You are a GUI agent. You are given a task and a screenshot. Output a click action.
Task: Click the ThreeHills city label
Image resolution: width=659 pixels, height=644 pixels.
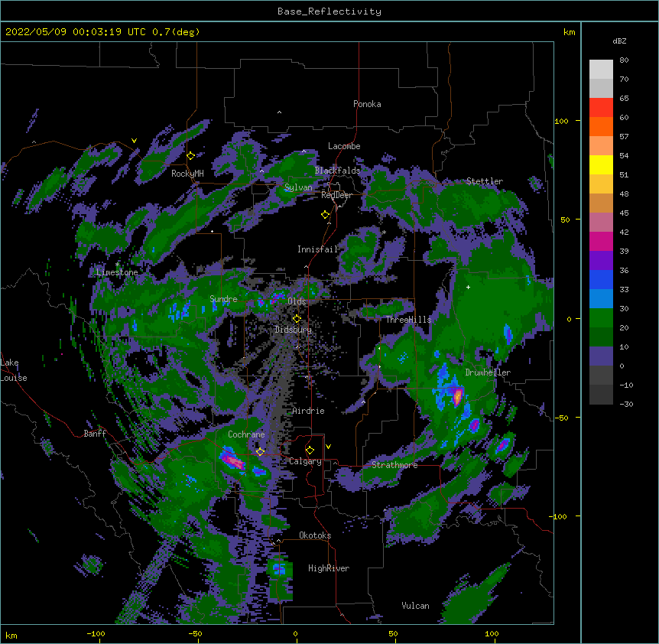tap(408, 320)
